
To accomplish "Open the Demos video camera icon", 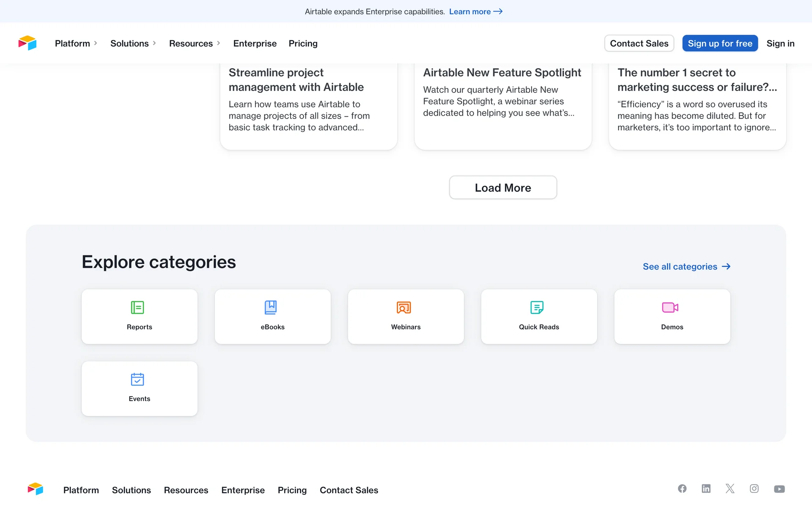I will click(x=670, y=307).
